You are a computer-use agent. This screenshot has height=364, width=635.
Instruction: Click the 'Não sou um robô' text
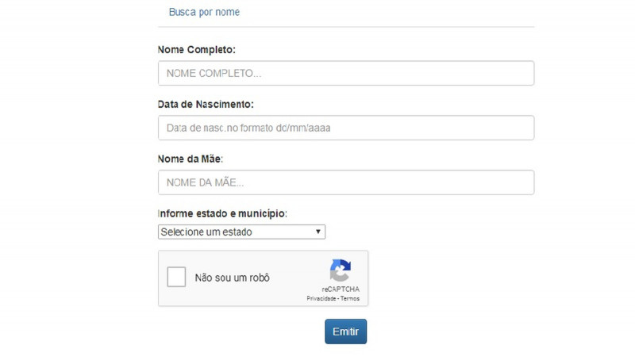pos(232,278)
